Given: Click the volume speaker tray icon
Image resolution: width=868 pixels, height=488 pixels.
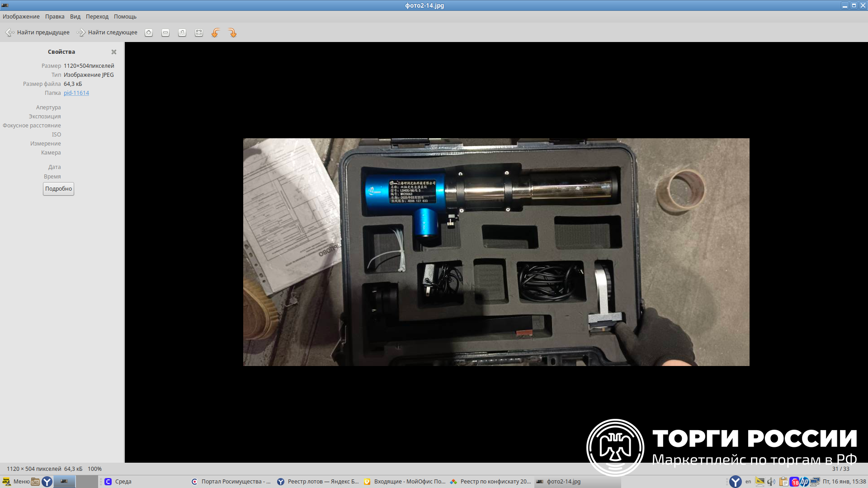Looking at the screenshot, I should point(771,482).
